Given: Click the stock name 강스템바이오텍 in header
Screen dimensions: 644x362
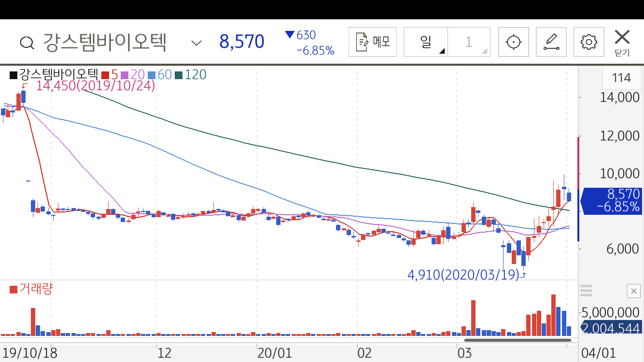Looking at the screenshot, I should [105, 42].
